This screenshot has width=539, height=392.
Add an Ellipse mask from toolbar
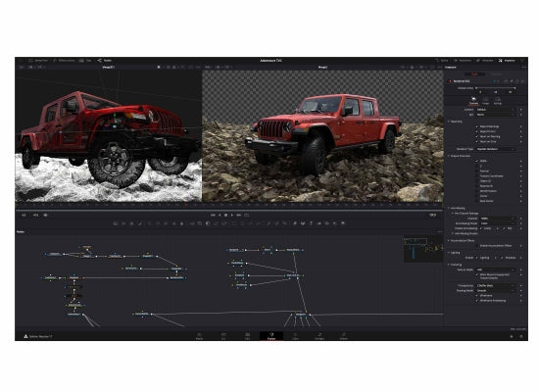(x=242, y=223)
